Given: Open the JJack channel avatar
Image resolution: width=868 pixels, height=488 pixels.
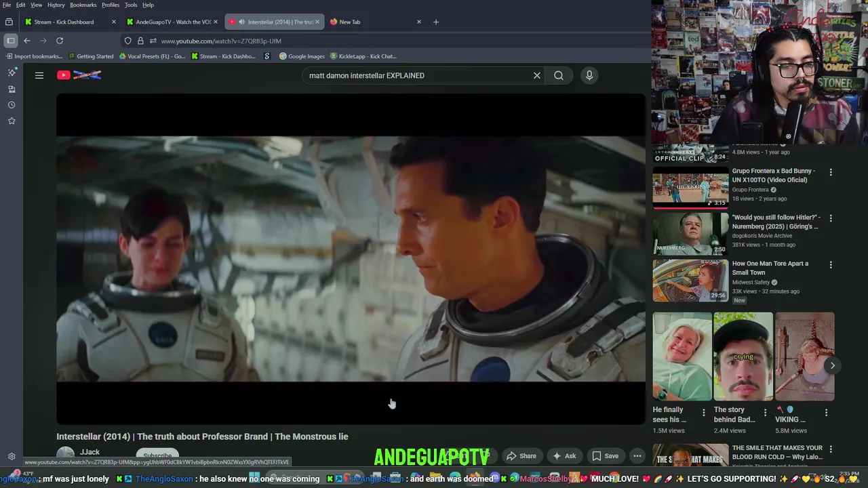Looking at the screenshot, I should (65, 455).
